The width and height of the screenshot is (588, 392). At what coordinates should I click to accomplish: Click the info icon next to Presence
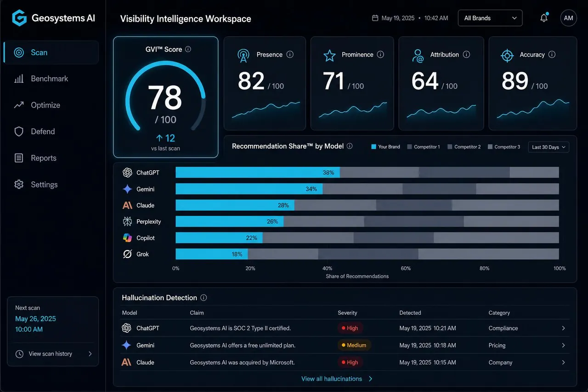(x=290, y=54)
